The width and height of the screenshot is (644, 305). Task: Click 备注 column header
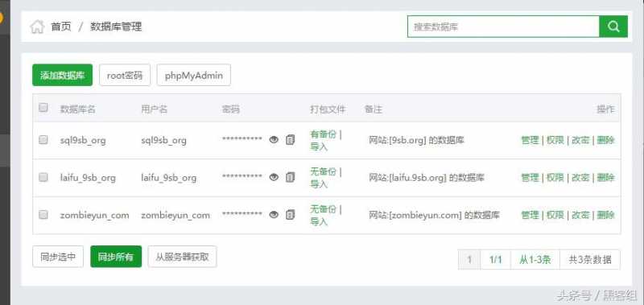(x=374, y=109)
